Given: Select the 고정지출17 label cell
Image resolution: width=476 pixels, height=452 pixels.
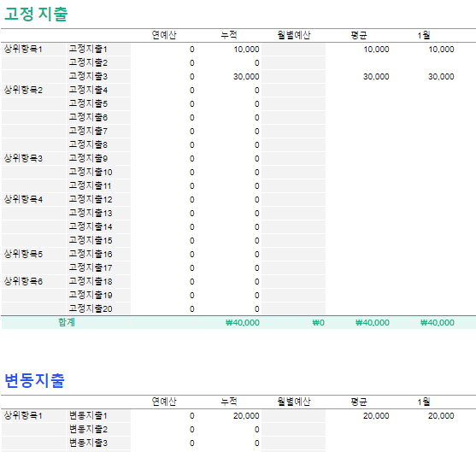Looking at the screenshot, I should 98,267.
